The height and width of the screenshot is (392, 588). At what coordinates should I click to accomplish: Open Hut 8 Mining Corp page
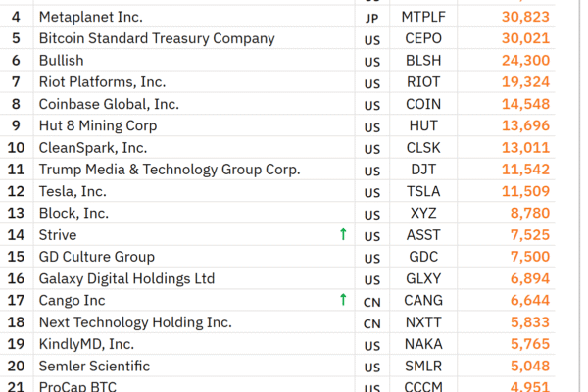pyautogui.click(x=97, y=125)
